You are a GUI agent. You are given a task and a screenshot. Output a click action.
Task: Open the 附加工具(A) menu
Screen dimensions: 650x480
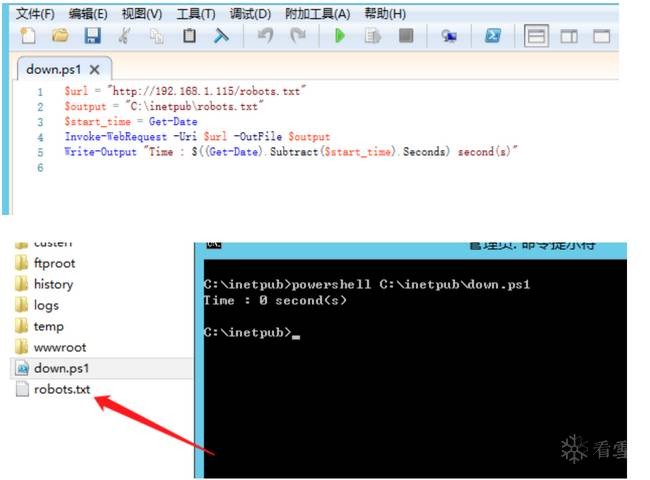tap(317, 14)
